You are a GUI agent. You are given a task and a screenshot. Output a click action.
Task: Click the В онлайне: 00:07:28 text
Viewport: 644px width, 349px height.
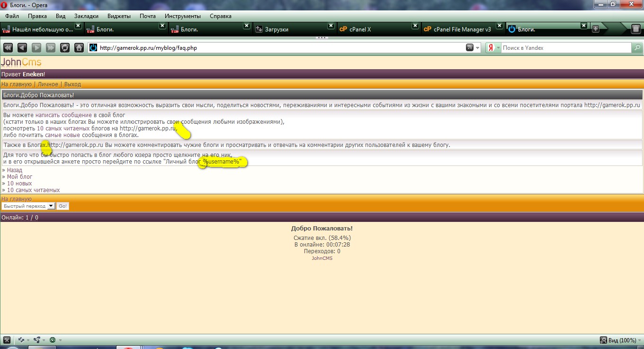point(322,245)
